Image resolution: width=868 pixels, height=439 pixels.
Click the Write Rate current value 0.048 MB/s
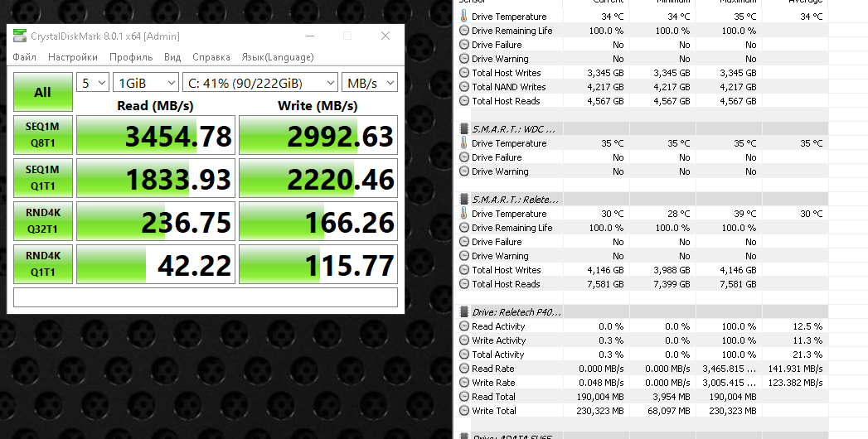pyautogui.click(x=601, y=383)
